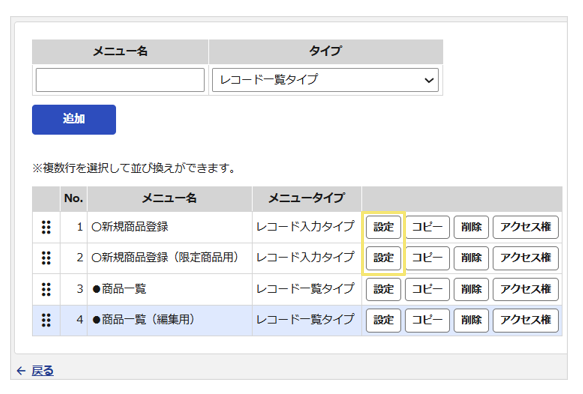This screenshot has width=583, height=394.
Task: Click コピー for 〇新規商品登録 row 1
Action: coord(427,227)
